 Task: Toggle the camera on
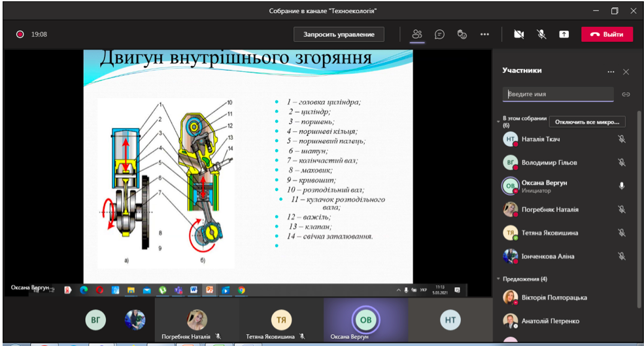pyautogui.click(x=518, y=35)
